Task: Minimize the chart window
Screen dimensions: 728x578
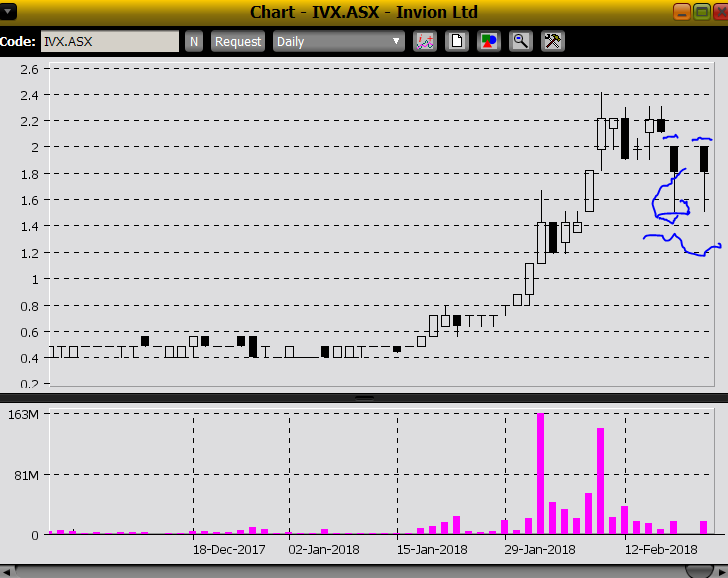Action: [682, 12]
